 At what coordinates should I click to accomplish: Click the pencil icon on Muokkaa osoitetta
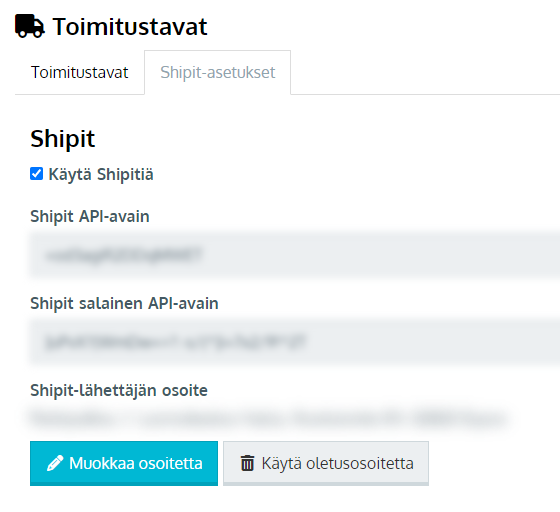[55, 463]
